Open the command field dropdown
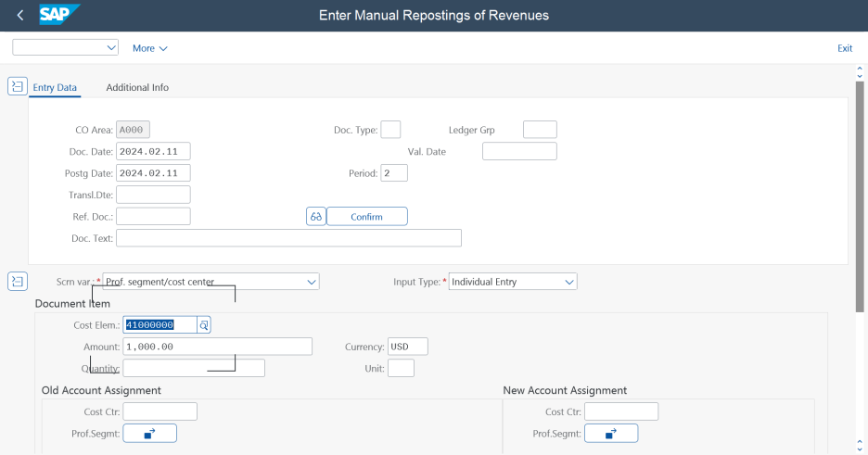 point(111,47)
